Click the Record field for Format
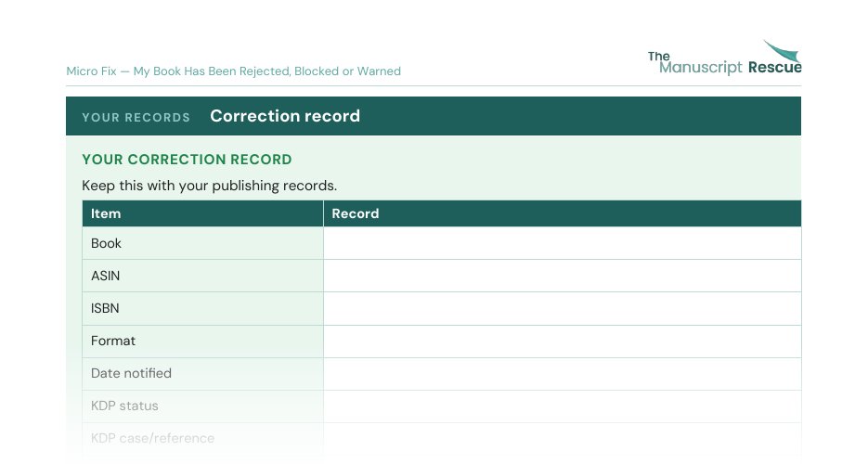This screenshot has height=464, width=868. pyautogui.click(x=563, y=342)
